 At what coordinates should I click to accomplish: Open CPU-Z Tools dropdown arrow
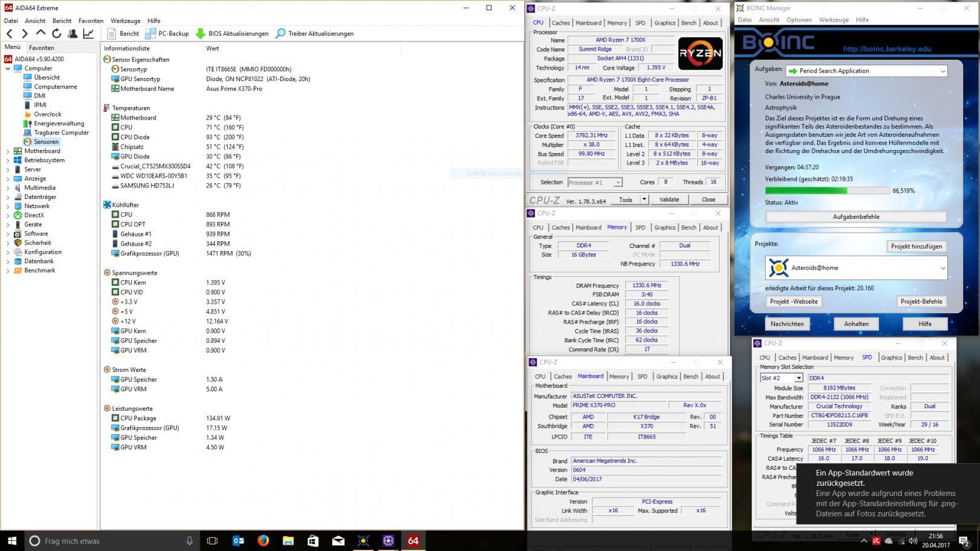pyautogui.click(x=644, y=200)
